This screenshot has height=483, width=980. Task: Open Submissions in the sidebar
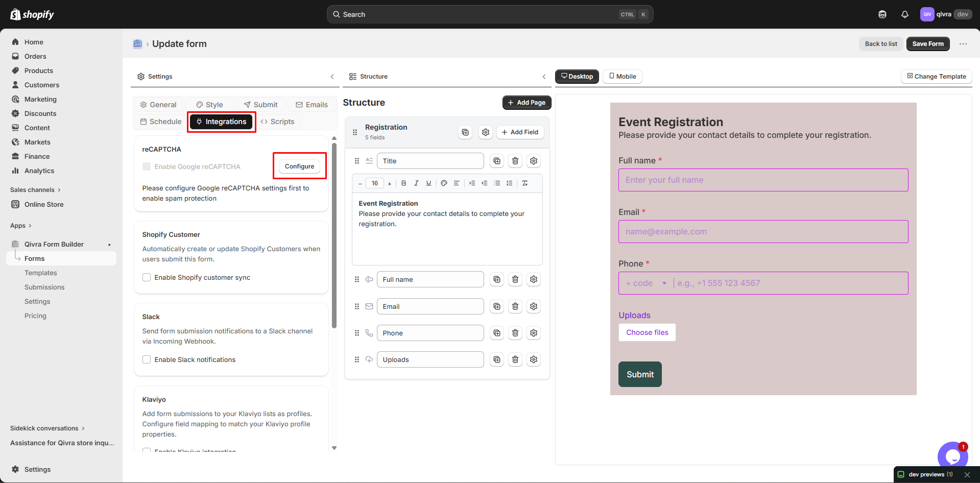tap(44, 287)
